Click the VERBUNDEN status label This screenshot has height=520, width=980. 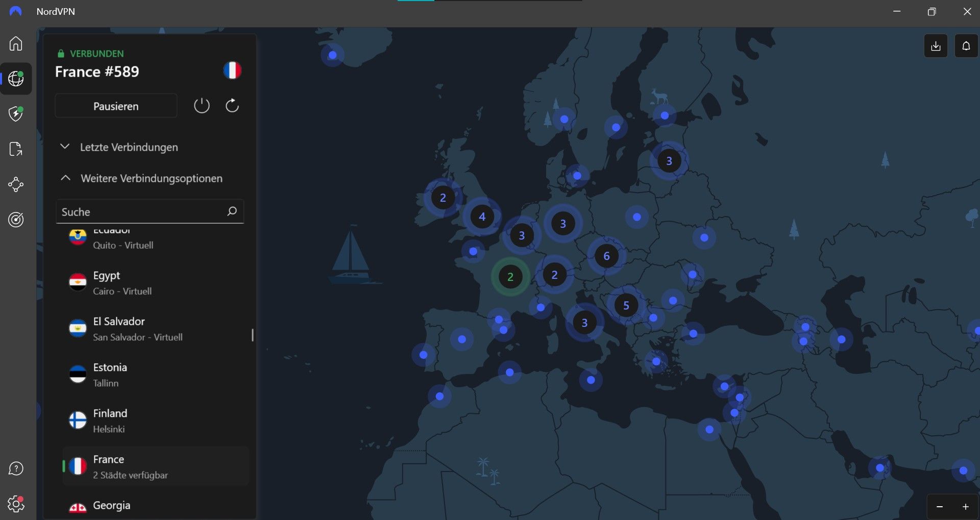point(96,54)
